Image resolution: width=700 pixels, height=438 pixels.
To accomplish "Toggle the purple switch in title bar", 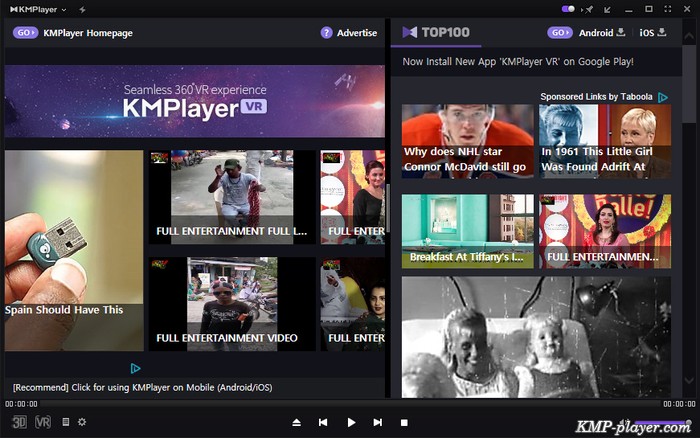I will [x=568, y=9].
